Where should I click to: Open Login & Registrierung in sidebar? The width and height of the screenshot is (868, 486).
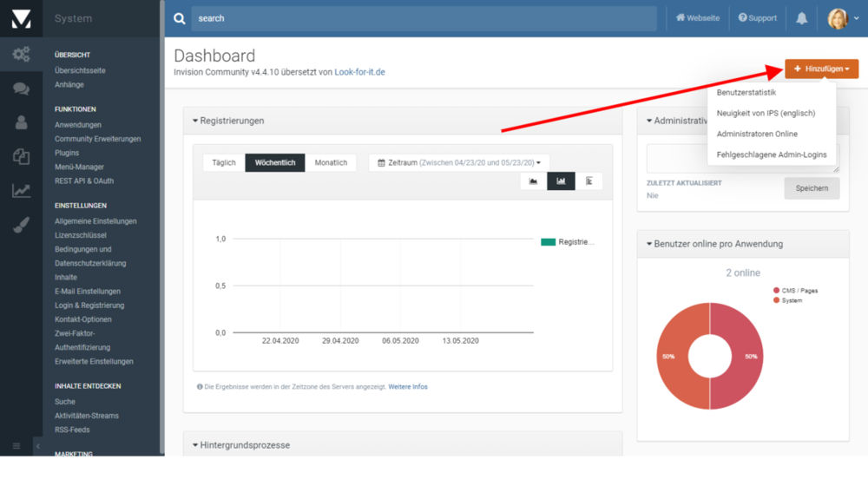pos(89,305)
